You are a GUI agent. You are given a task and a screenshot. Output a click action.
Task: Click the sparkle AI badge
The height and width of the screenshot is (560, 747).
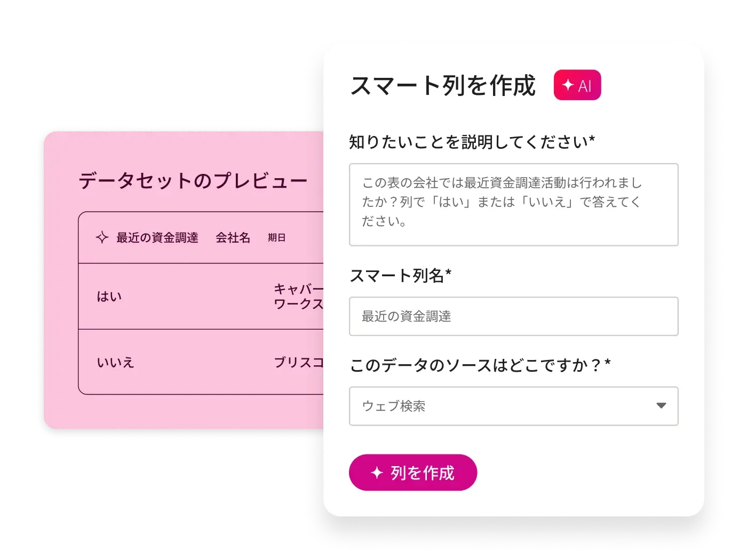(x=577, y=85)
